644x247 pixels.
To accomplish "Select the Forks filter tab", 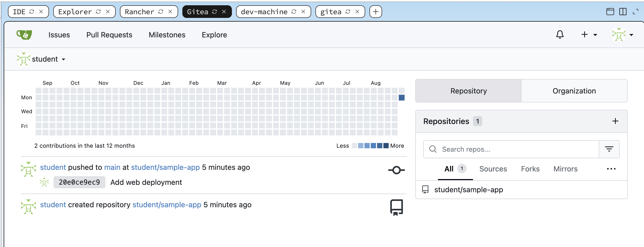I will [530, 169].
